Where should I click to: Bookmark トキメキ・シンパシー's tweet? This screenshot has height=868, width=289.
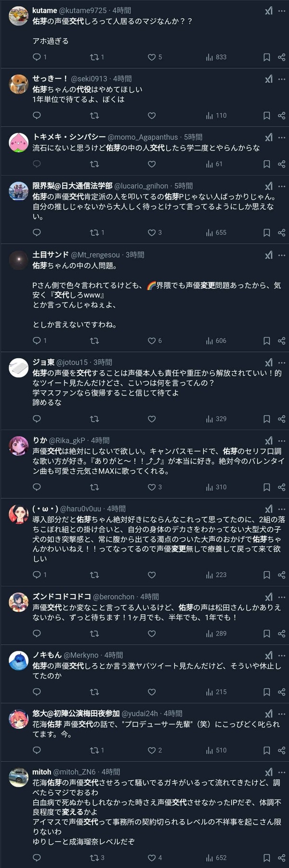tap(266, 164)
